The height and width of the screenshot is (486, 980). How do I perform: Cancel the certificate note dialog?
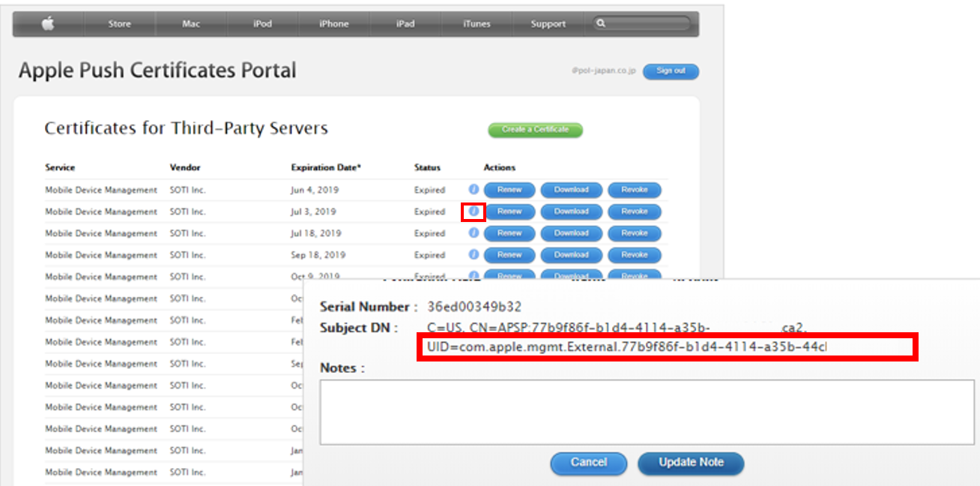[x=589, y=463]
